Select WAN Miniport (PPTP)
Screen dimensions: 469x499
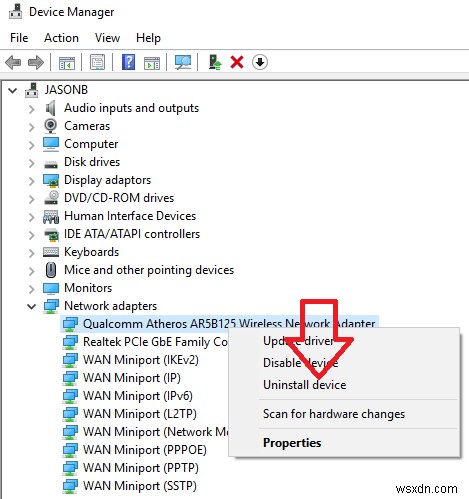(141, 468)
